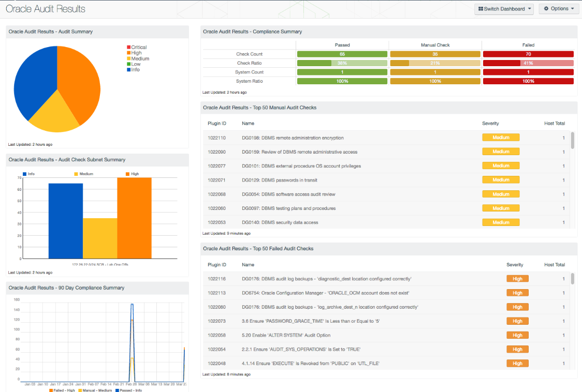Click the Low green legend swatch
This screenshot has height=392, width=582.
pyautogui.click(x=129, y=64)
